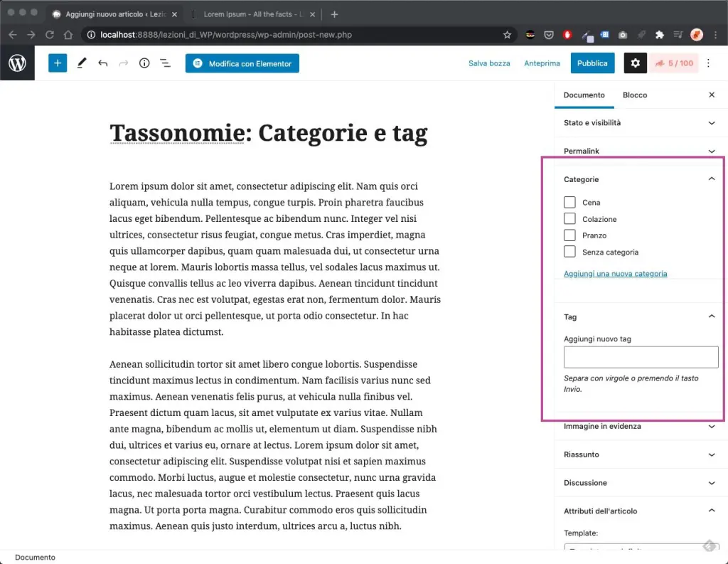Open the Template dropdown
This screenshot has height=564, width=728.
(641, 547)
